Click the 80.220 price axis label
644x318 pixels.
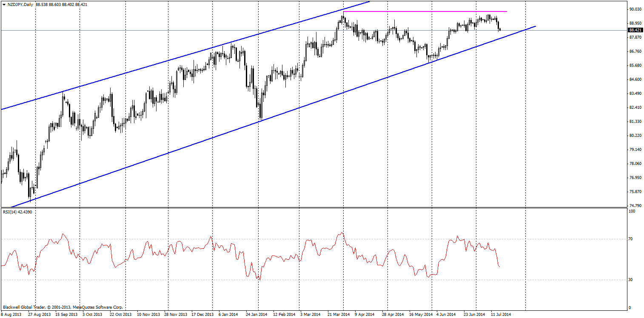pos(635,136)
